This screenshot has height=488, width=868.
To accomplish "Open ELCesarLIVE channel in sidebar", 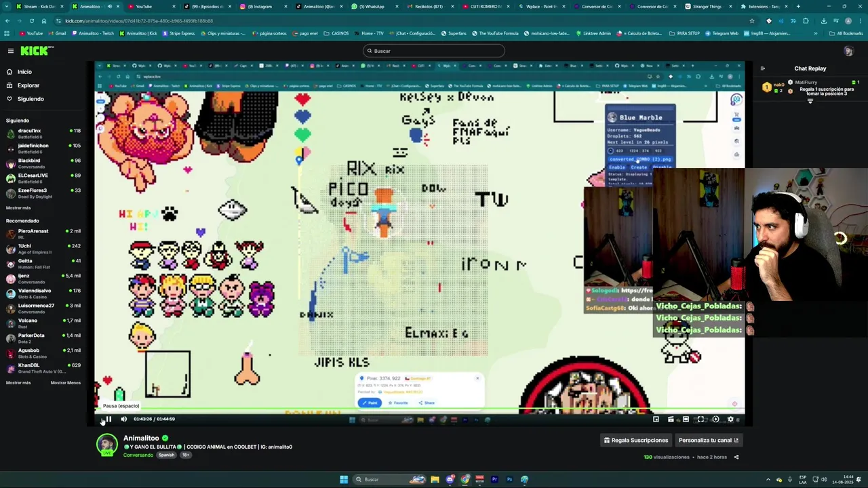I will click(x=43, y=178).
